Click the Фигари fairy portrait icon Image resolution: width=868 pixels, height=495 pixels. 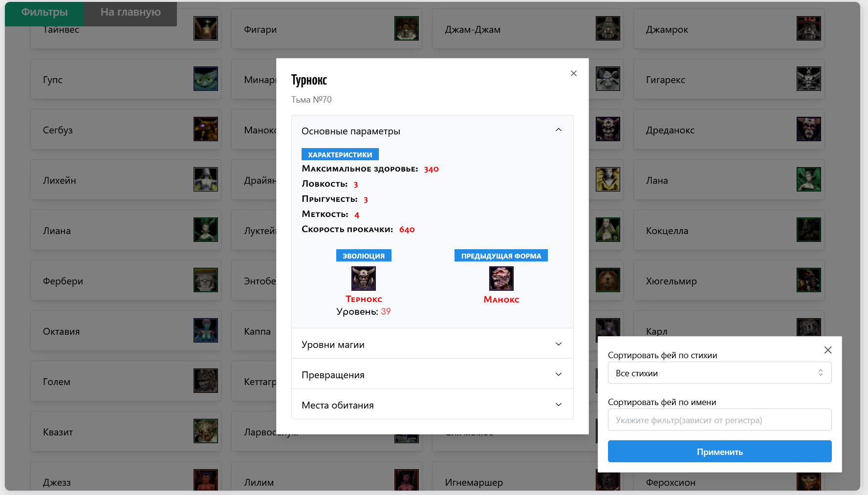pos(407,28)
